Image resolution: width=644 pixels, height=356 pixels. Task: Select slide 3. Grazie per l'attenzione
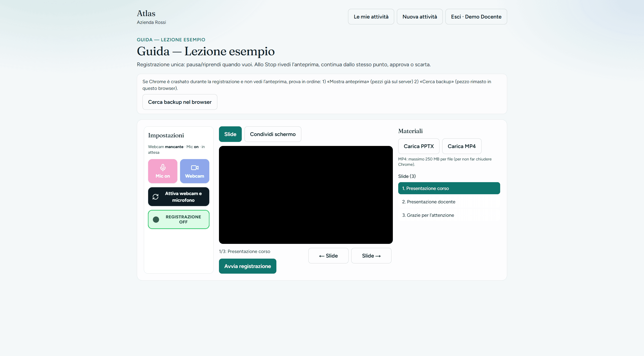449,215
